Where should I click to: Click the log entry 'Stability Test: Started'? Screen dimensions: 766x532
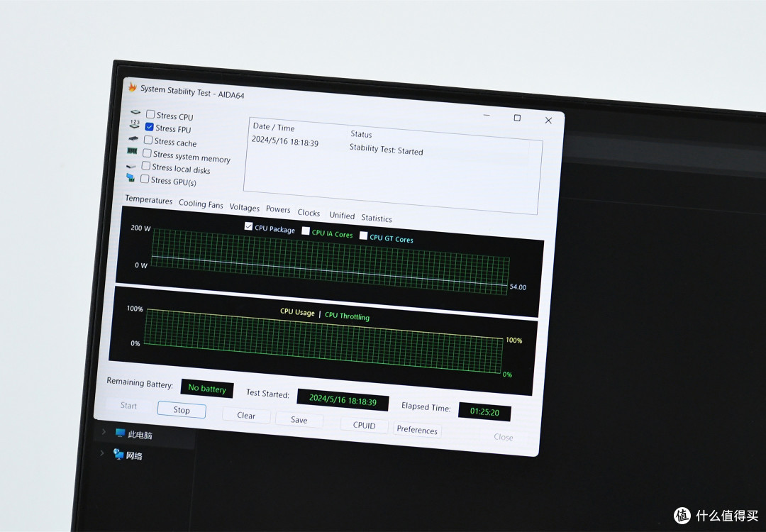tap(386, 150)
